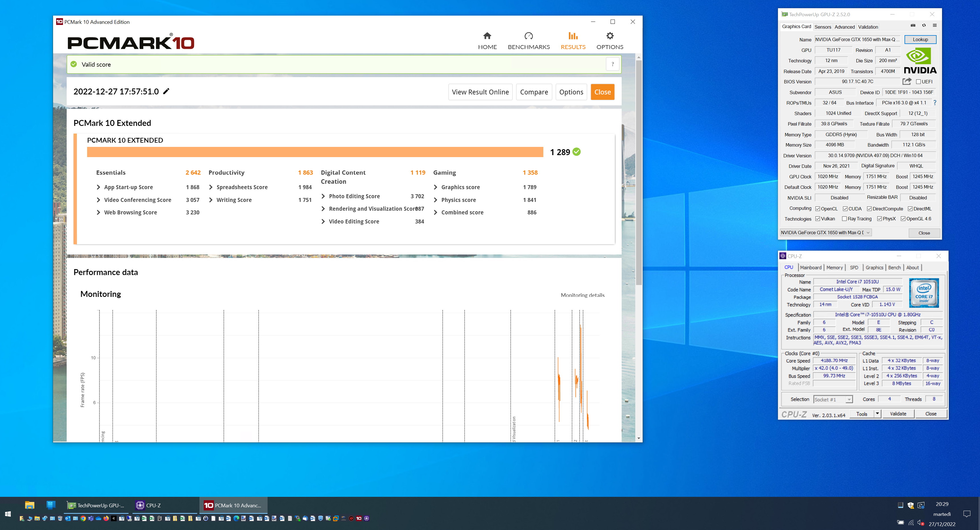The width and height of the screenshot is (980, 530).
Task: Open the Benchmarks gauge icon
Action: (x=528, y=36)
